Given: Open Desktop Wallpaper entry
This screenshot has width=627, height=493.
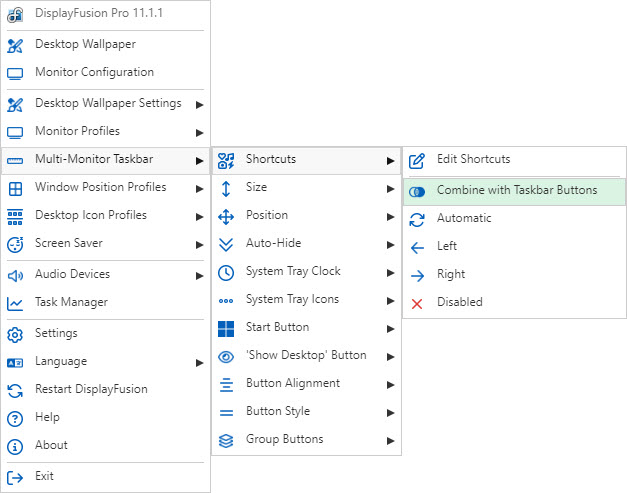Looking at the screenshot, I should tap(106, 46).
